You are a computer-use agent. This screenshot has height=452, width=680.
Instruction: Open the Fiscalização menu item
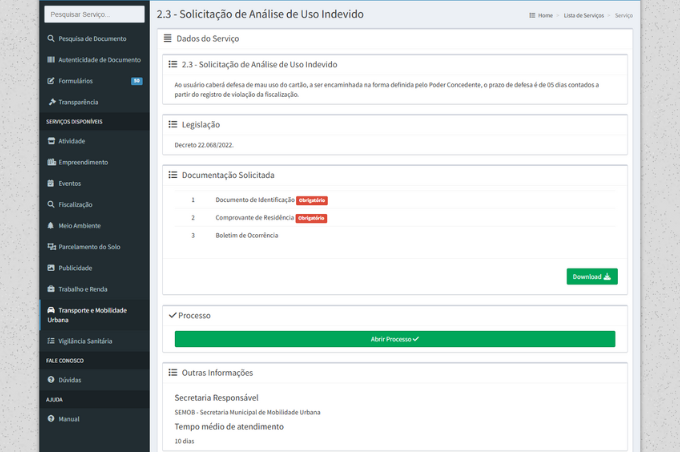(83, 204)
